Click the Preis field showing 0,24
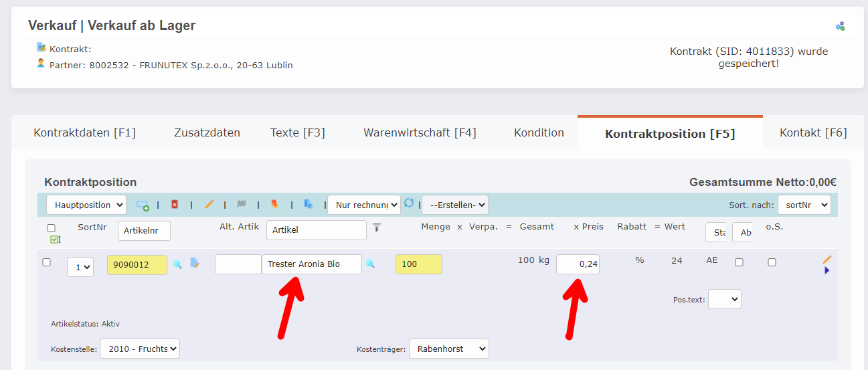 pyautogui.click(x=578, y=264)
